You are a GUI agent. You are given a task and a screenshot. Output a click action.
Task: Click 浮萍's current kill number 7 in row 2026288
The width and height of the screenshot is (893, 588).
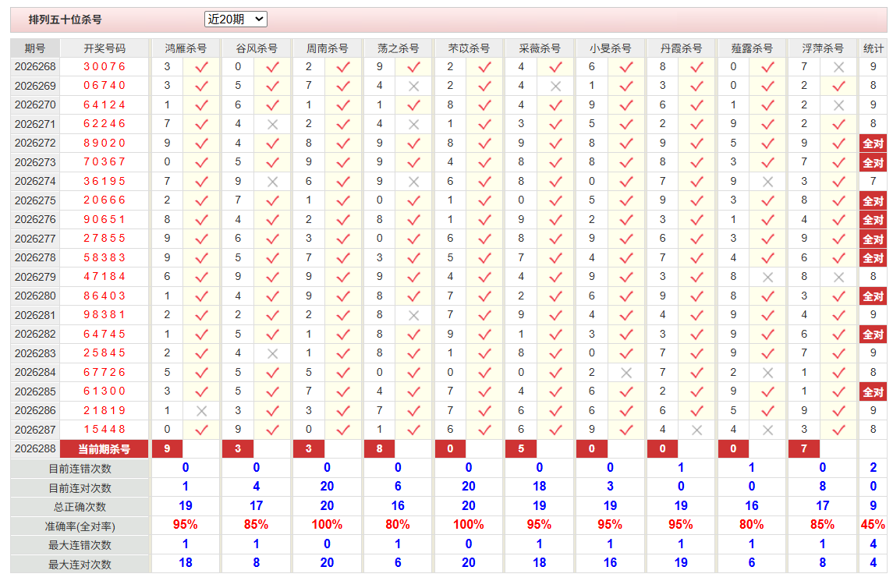tap(804, 448)
